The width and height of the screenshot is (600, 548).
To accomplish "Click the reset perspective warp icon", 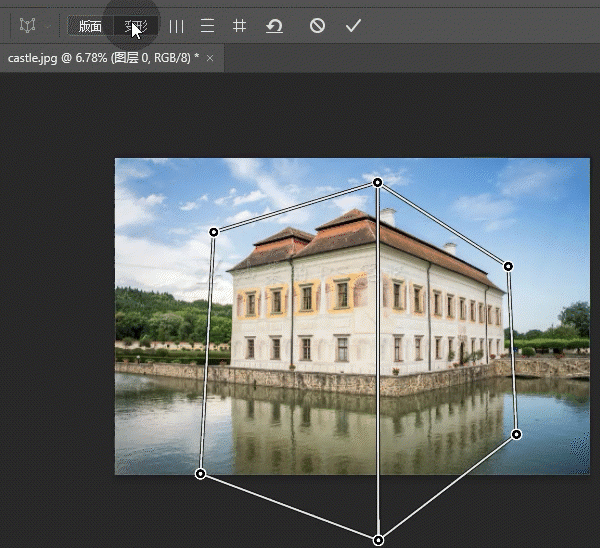I will pyautogui.click(x=274, y=26).
